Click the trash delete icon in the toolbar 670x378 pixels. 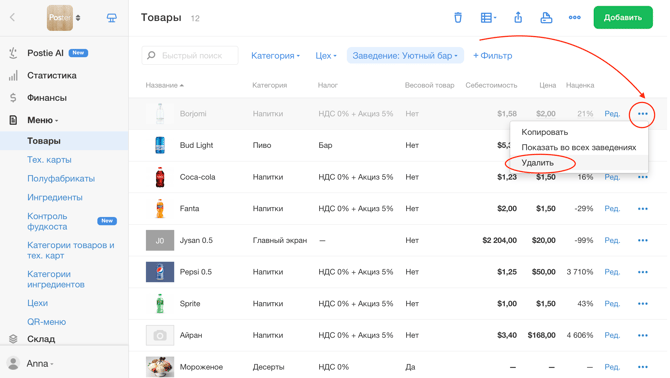(458, 18)
